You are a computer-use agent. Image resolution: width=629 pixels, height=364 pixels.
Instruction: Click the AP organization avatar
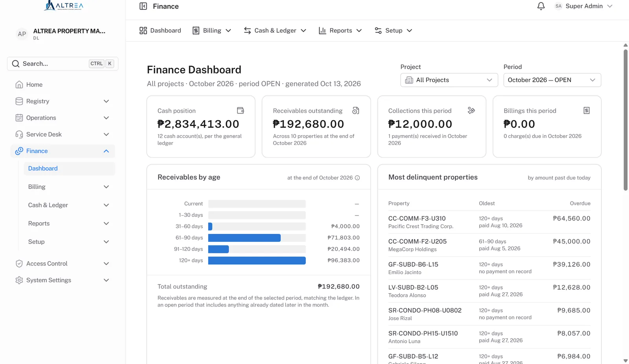[x=22, y=34]
